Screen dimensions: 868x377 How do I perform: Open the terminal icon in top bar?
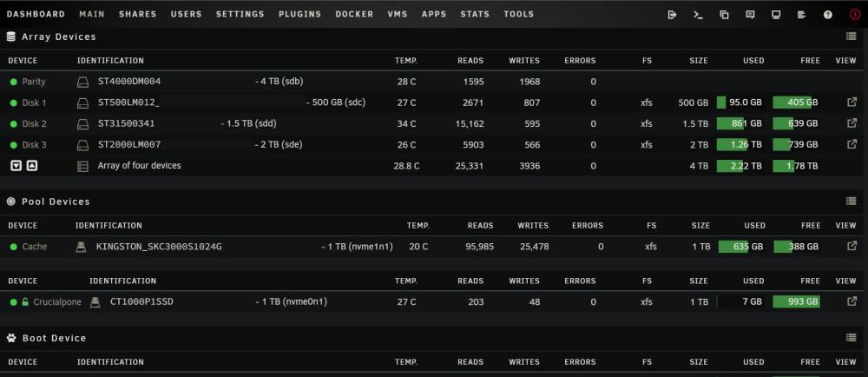pos(698,15)
